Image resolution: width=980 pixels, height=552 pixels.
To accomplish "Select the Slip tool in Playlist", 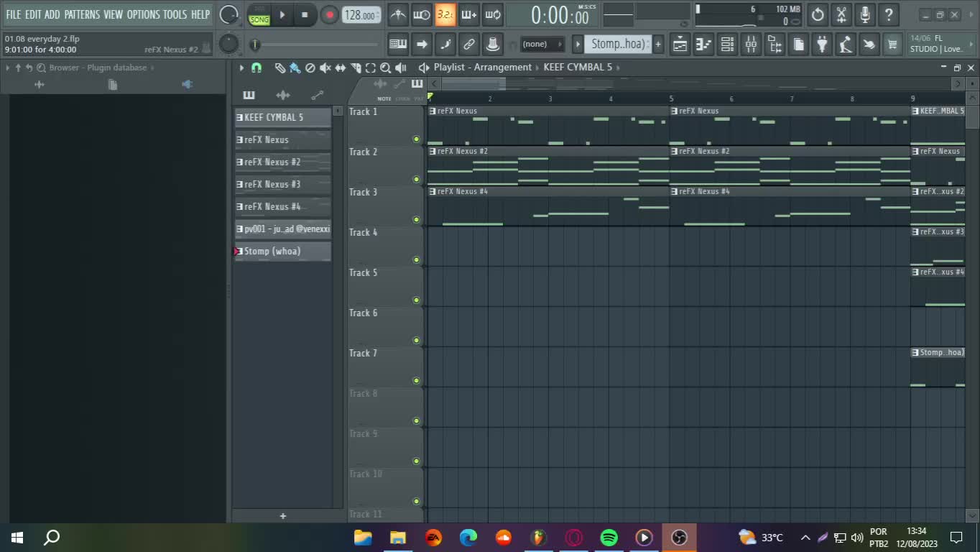I will pyautogui.click(x=340, y=68).
